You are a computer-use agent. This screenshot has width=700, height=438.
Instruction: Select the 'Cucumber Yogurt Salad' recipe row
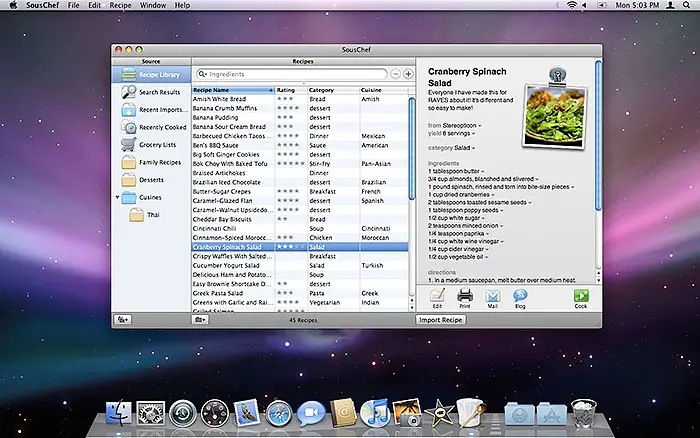click(300, 265)
